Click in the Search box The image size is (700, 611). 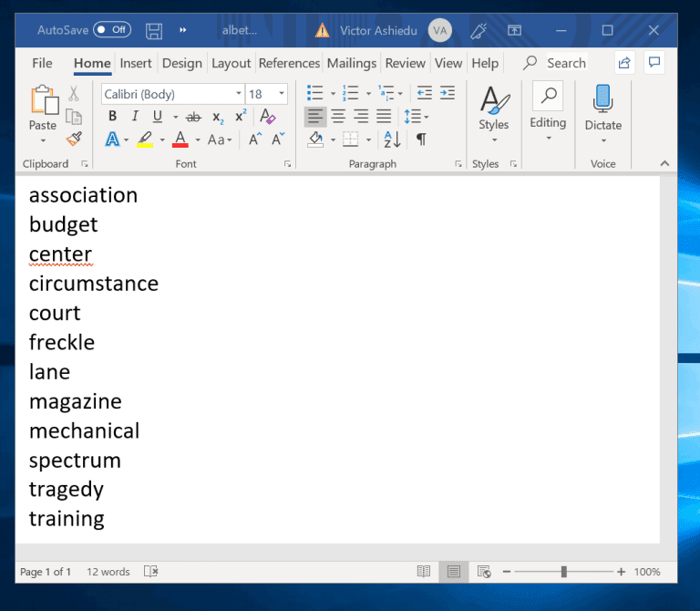566,63
